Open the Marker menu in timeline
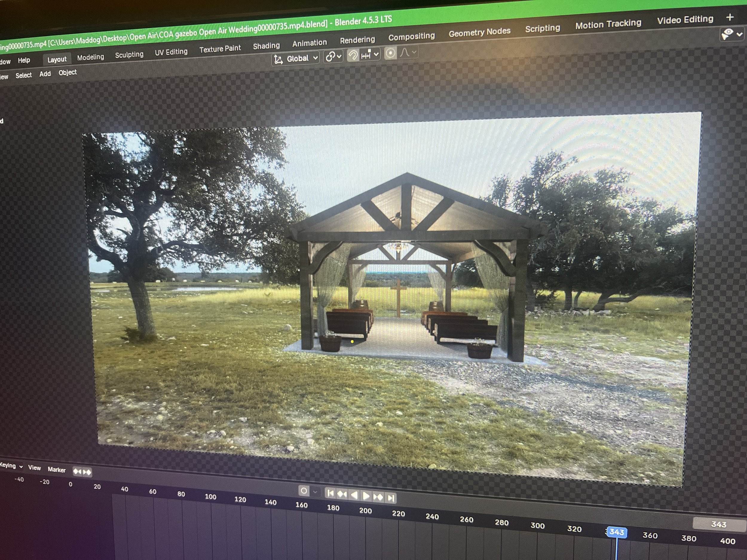Screen dimensions: 747x560 [56, 470]
